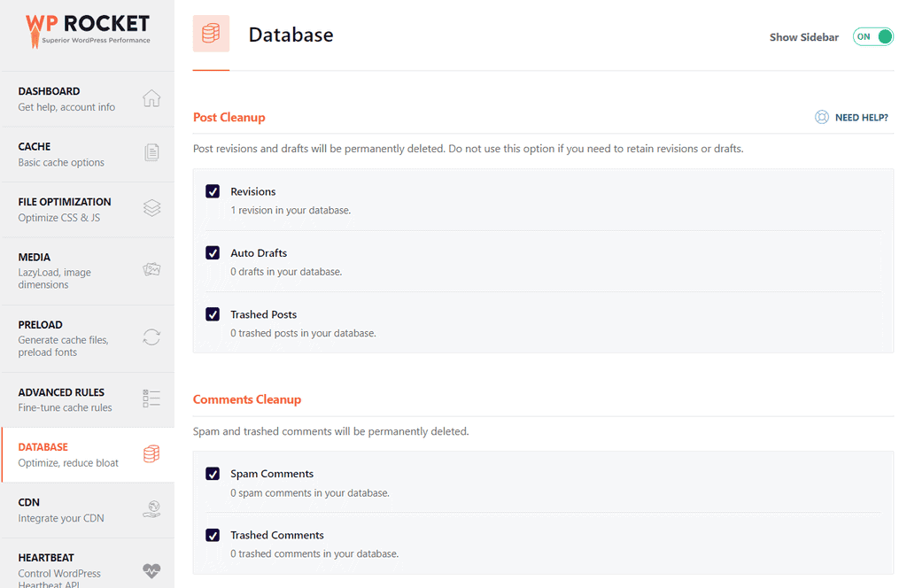Uncheck the Trashed Posts checkbox

[x=213, y=314]
